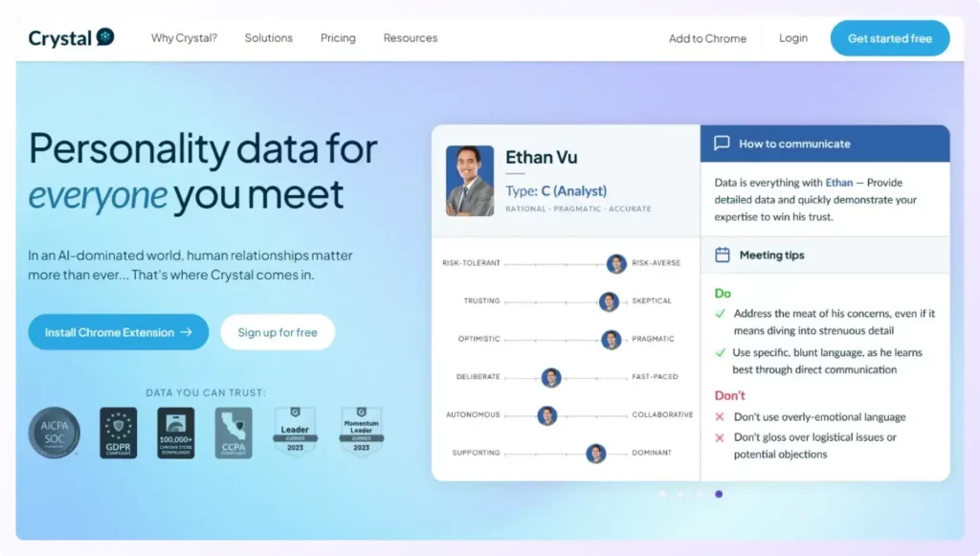Screen dimensions: 980x556
Task: Open the Solutions menu
Action: [269, 38]
